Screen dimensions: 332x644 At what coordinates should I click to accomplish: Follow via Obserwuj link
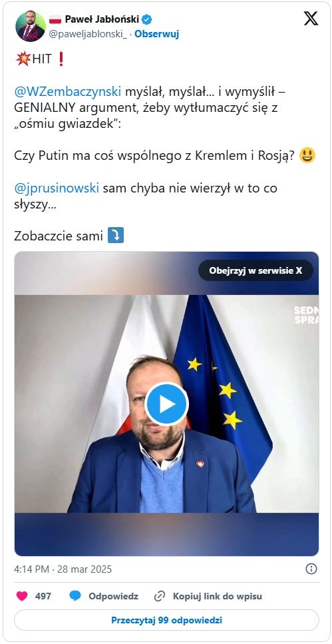tap(157, 34)
